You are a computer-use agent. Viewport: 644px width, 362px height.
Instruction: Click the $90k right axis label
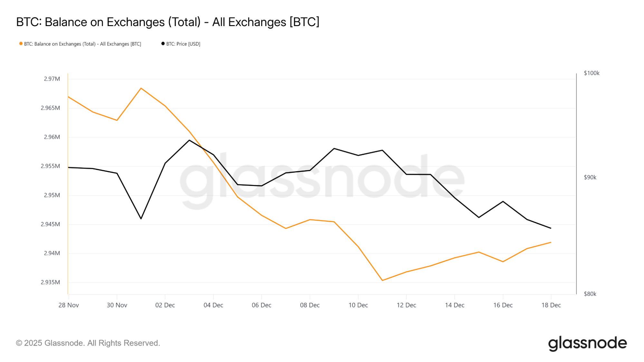point(590,177)
